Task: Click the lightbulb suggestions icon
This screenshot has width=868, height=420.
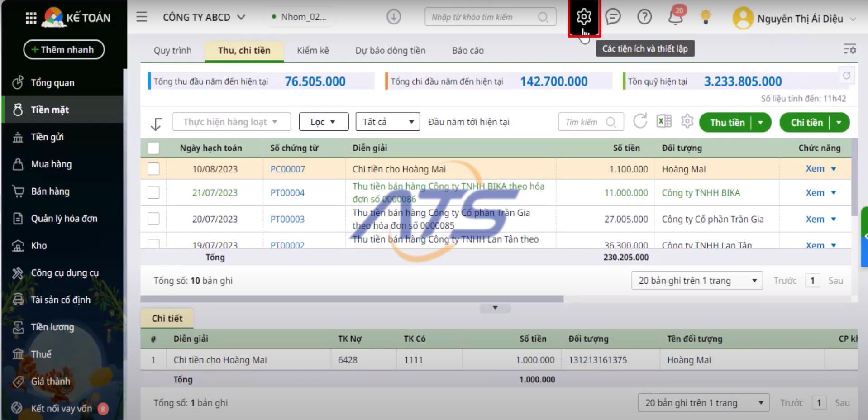Action: pyautogui.click(x=705, y=17)
